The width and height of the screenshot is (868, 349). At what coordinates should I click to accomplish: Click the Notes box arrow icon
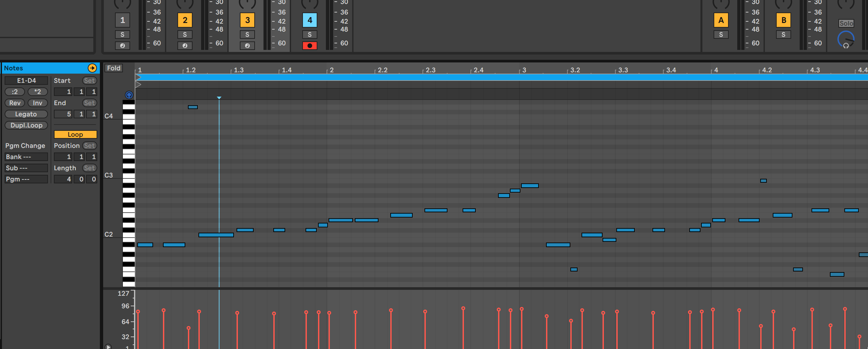(x=92, y=68)
